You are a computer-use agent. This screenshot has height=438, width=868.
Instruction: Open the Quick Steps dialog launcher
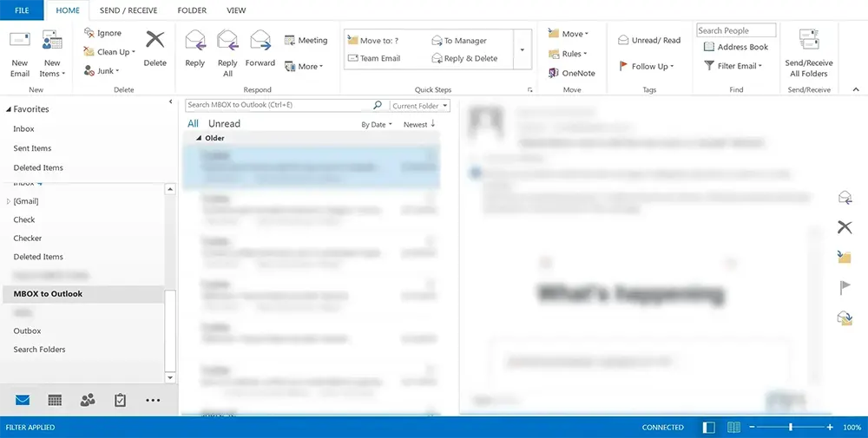tap(529, 89)
